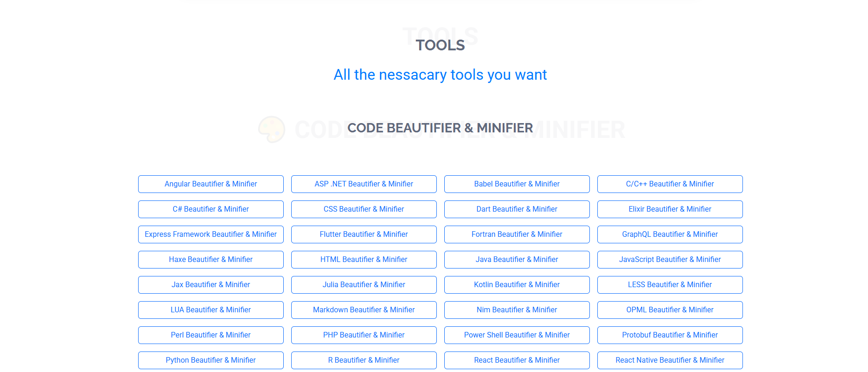The width and height of the screenshot is (868, 372).
Task: Choose Dart Beautifier & Minifier
Action: tap(517, 209)
